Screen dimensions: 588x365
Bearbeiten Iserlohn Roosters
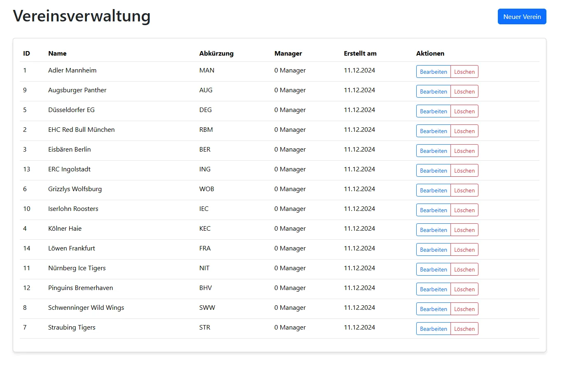433,210
